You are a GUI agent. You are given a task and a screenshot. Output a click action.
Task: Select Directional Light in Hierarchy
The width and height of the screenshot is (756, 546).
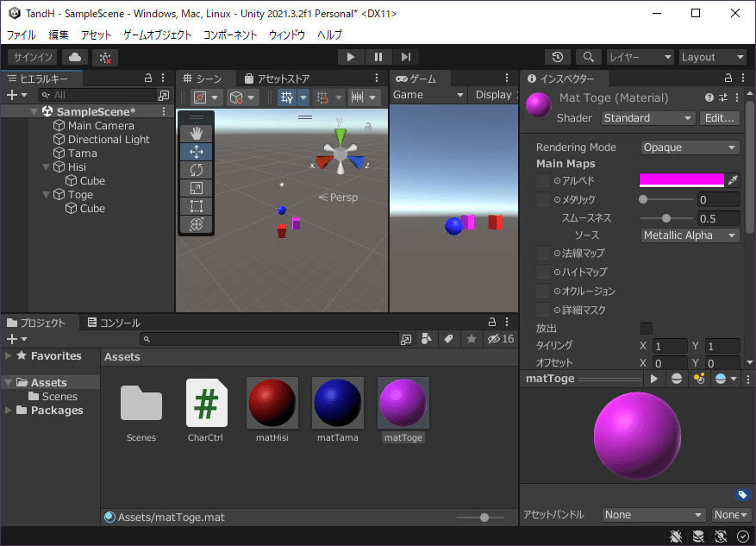point(109,140)
